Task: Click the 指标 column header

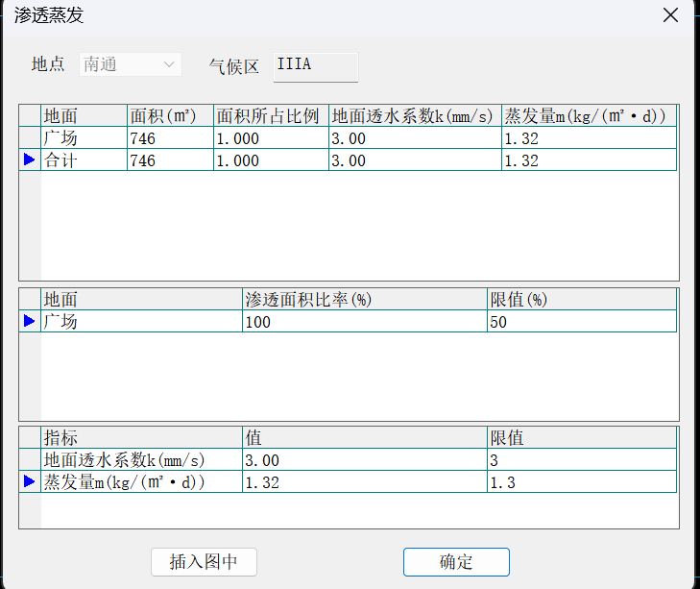Action: (x=140, y=438)
